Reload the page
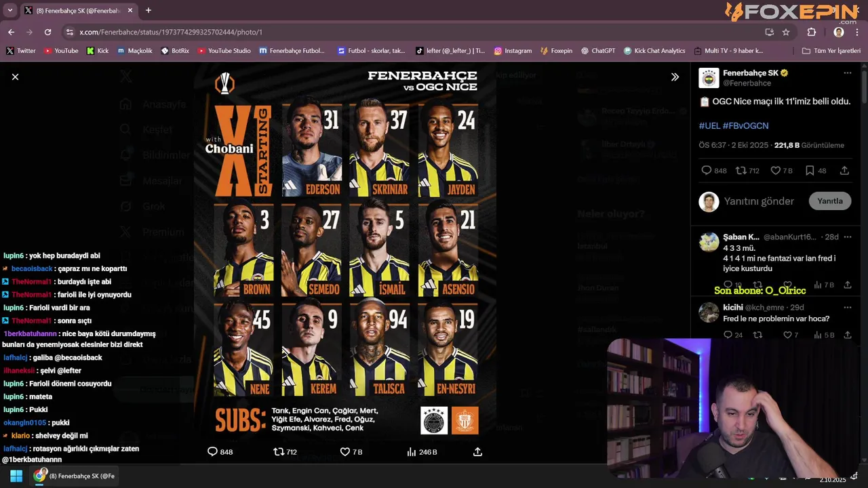This screenshot has height=488, width=868. pyautogui.click(x=47, y=32)
